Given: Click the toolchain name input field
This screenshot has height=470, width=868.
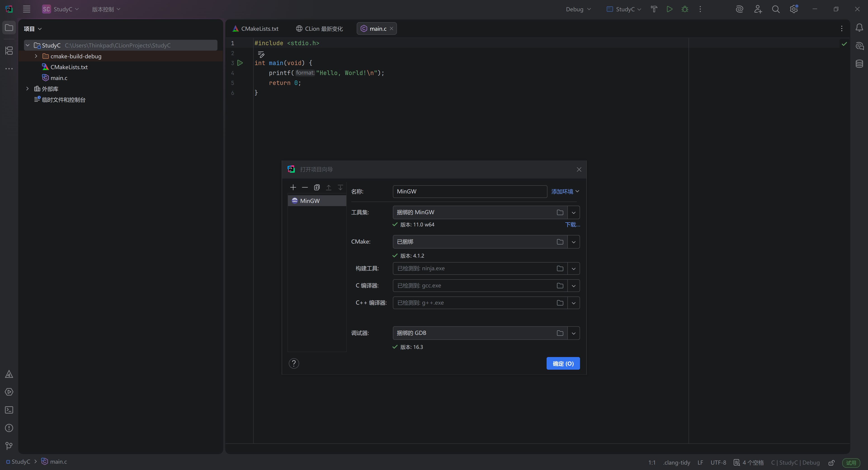Looking at the screenshot, I should point(470,191).
